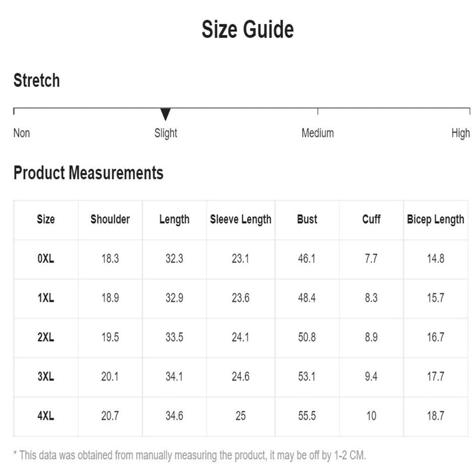
Task: Select the High stretch label
Action: click(x=460, y=133)
